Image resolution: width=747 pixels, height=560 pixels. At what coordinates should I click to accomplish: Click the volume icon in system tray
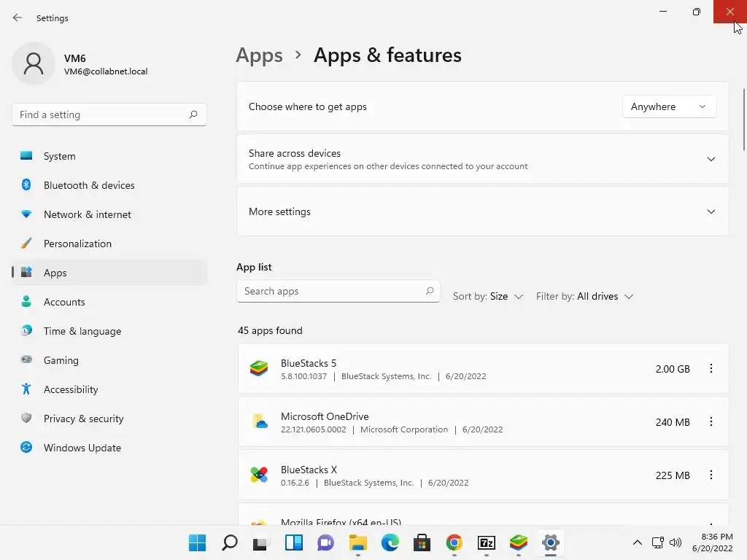[x=675, y=542]
